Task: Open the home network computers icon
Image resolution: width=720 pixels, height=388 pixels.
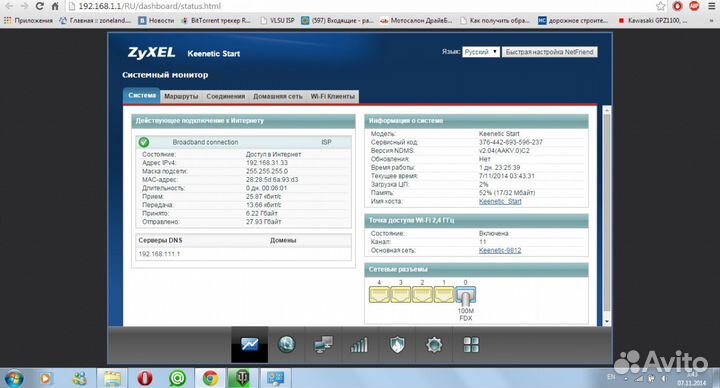Action: pos(323,345)
